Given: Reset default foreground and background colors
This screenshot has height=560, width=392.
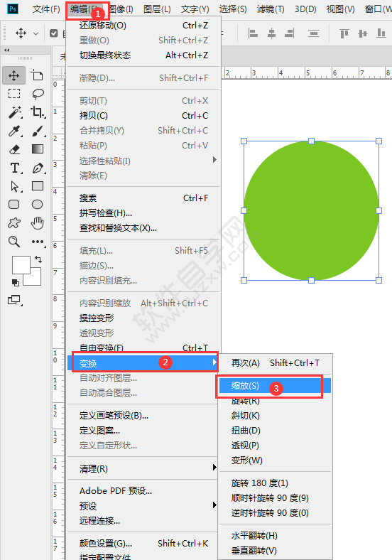Looking at the screenshot, I should point(16,283).
